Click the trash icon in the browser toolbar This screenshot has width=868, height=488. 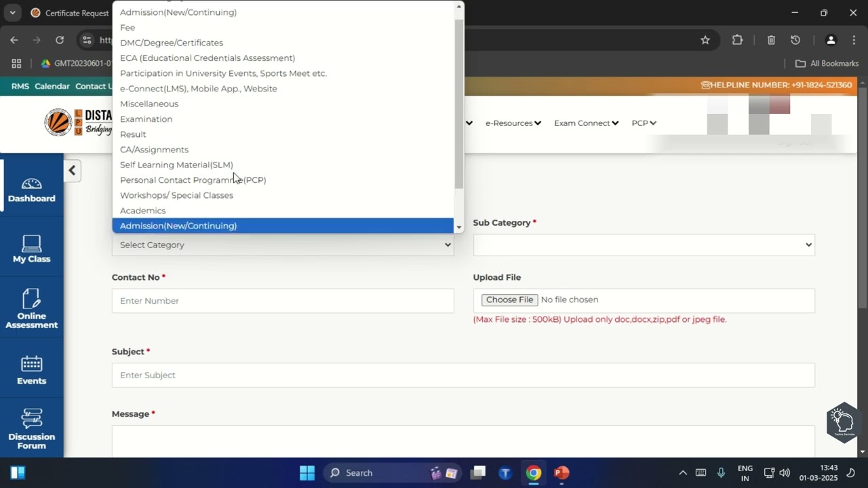click(771, 40)
